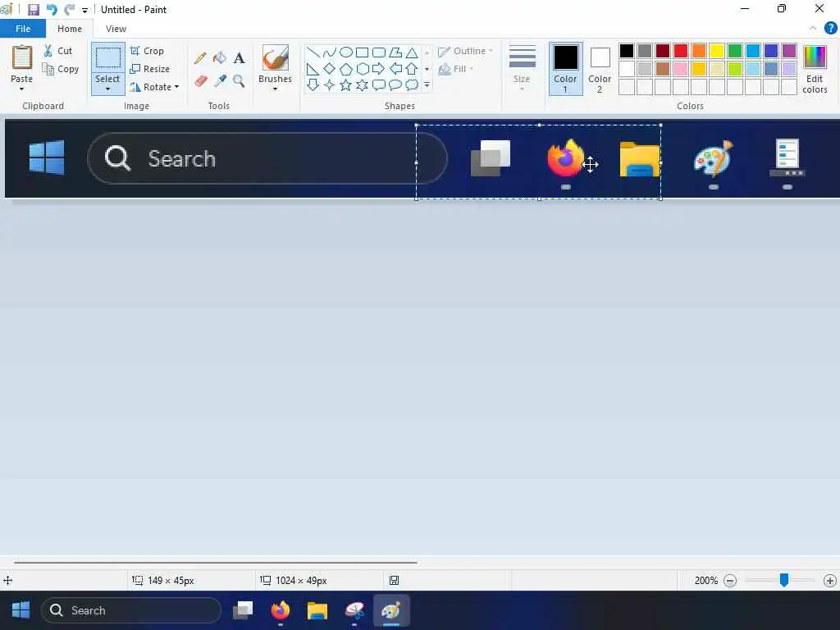The height and width of the screenshot is (630, 840).
Task: Click the Paste clipboard button
Action: coord(22,58)
